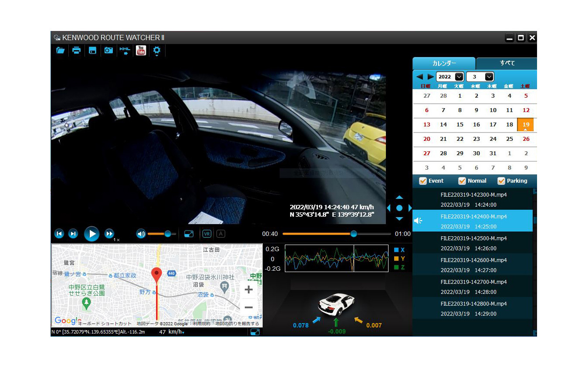Viewport: 588px width, 368px height.
Task: Select file FILE220319-142400-M.mp4
Action: point(473,221)
